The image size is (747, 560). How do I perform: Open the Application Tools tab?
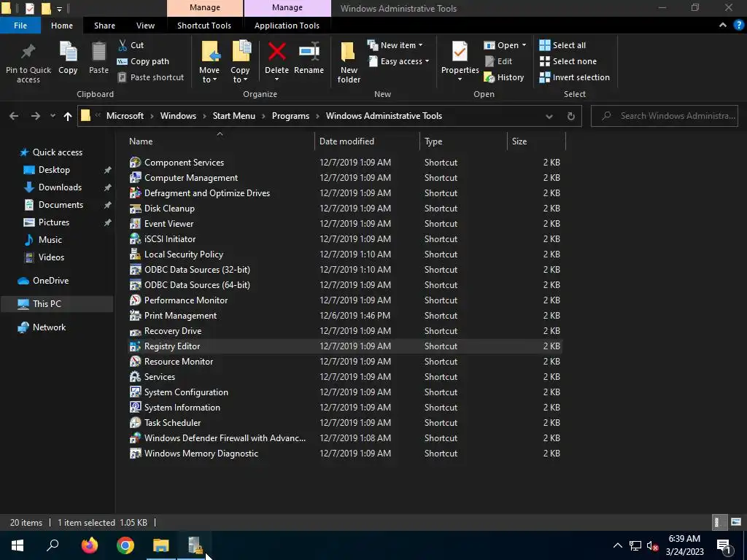(x=287, y=26)
